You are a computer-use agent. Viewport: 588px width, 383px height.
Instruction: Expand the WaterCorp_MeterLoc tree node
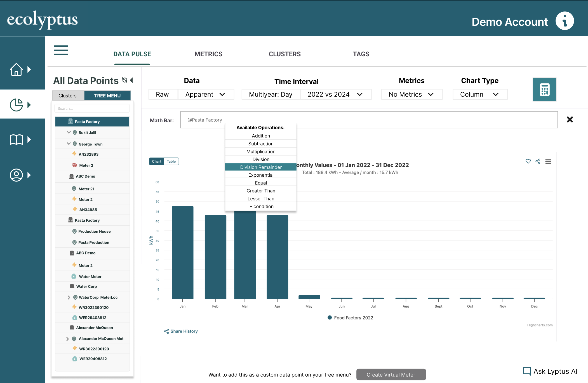pos(69,297)
